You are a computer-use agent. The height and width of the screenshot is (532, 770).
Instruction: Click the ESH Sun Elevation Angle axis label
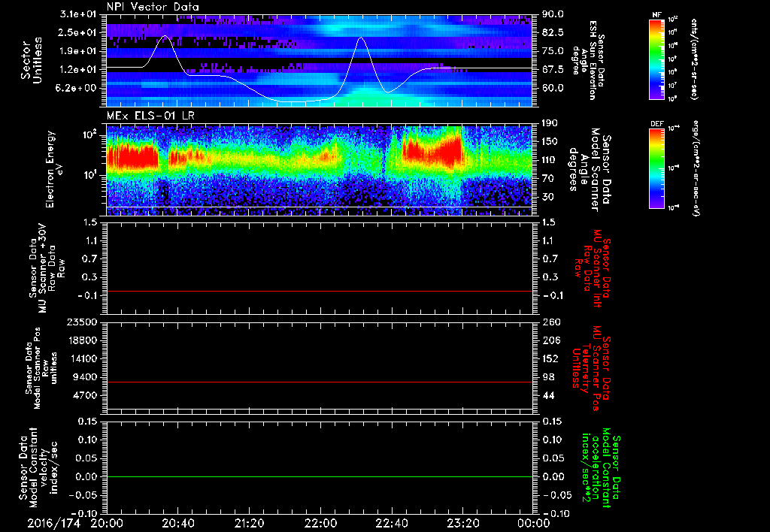coord(588,60)
